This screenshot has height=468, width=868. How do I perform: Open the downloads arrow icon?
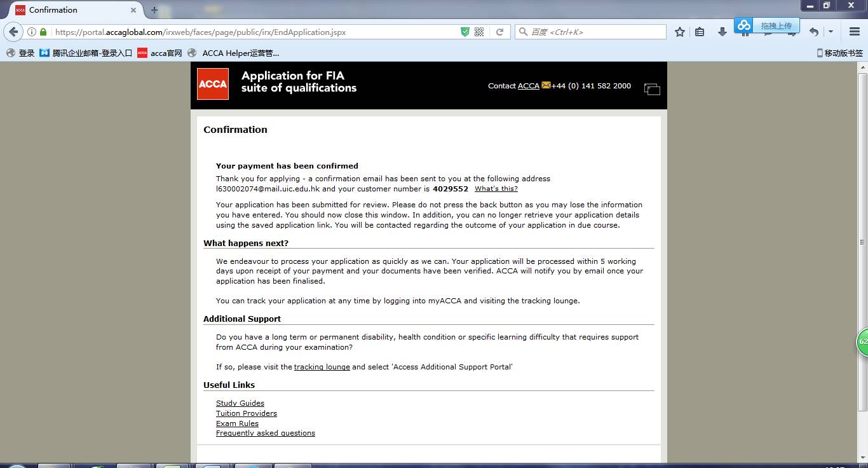(x=722, y=32)
